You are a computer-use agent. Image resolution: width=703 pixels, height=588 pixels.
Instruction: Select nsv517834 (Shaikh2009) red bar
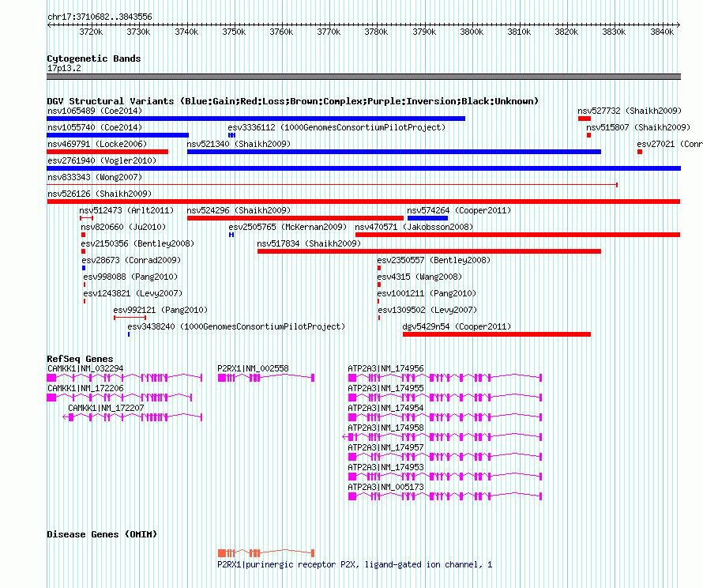[x=429, y=251]
